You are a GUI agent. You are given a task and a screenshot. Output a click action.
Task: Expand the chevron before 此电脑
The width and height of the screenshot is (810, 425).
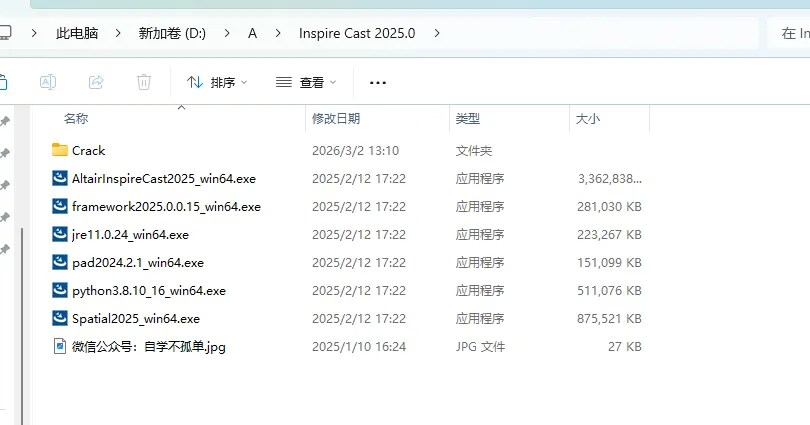[34, 33]
